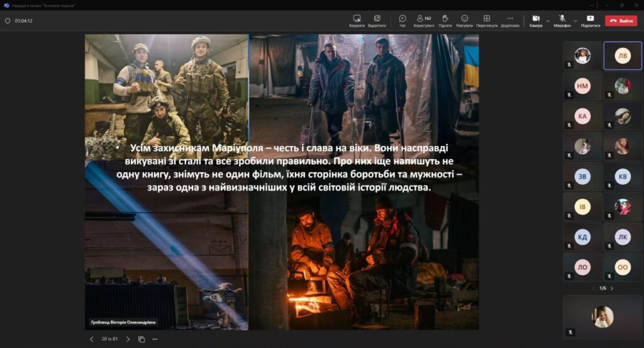Raise your hand in the meeting

click(x=445, y=20)
